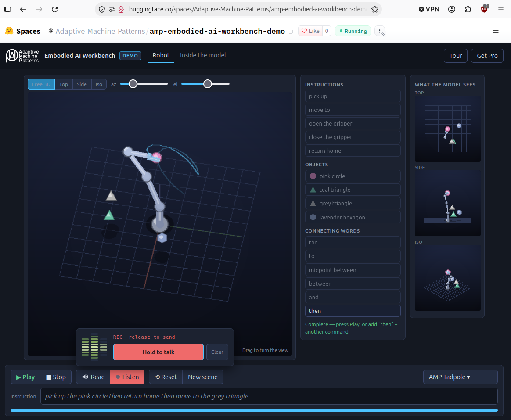Click the VPN indicator in the browser toolbar
Viewport: 511px width, 420px height.
pos(429,9)
